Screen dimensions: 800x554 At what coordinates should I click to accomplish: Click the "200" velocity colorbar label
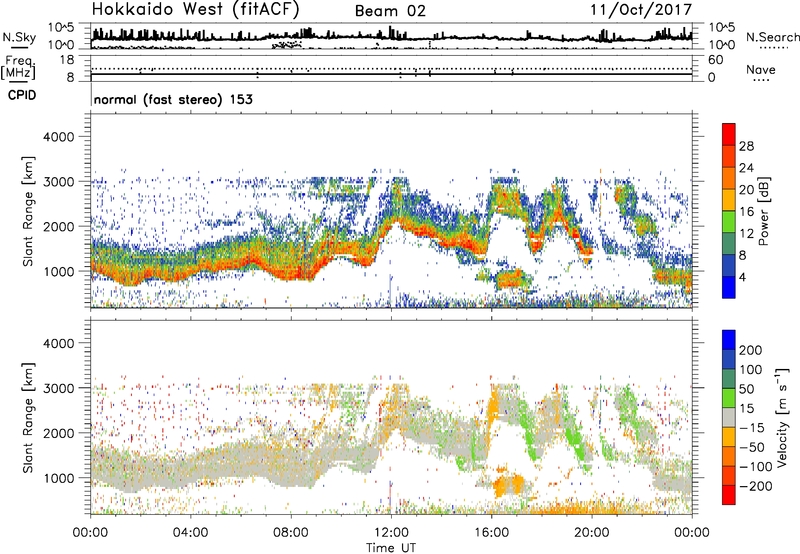coord(751,350)
